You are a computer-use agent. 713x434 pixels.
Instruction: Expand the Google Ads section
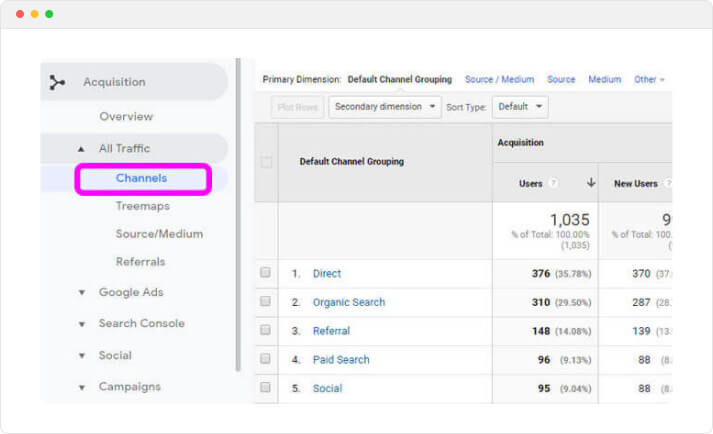(x=82, y=293)
